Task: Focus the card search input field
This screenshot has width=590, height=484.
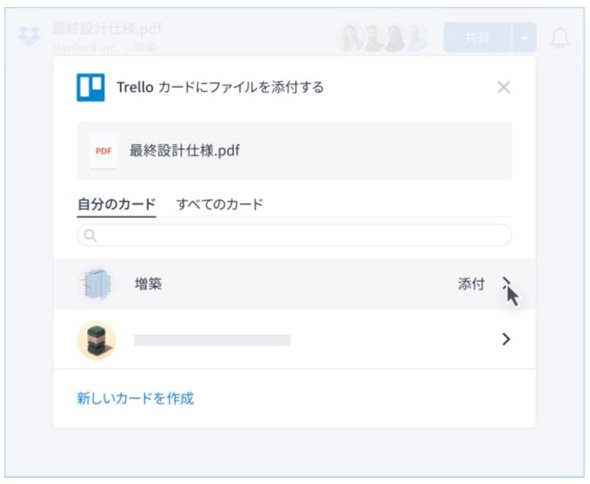Action: point(294,235)
